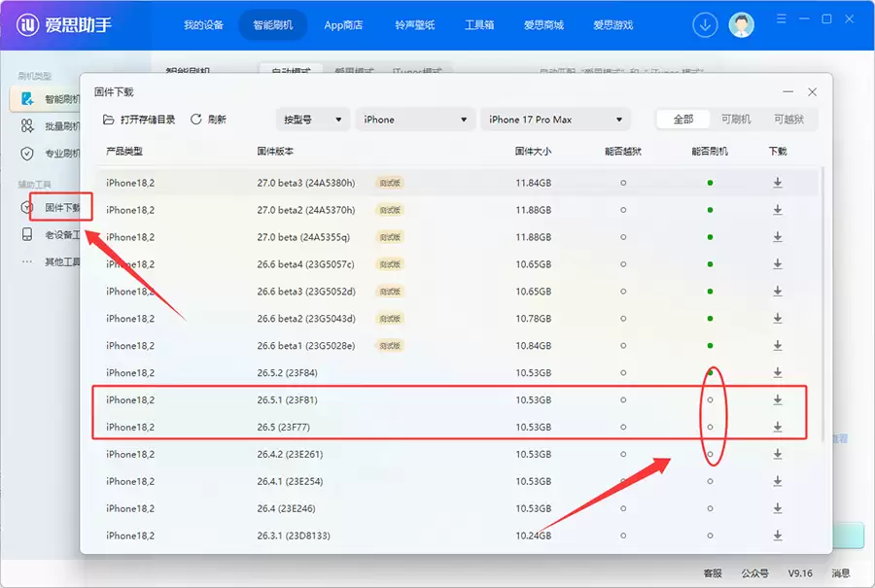Download the 26.5 (23F77) firmware
Image resolution: width=875 pixels, height=588 pixels.
778,428
